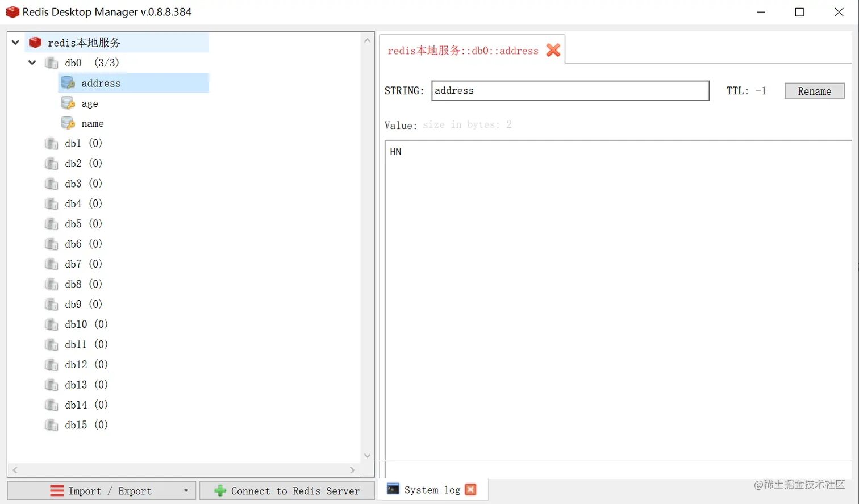Click the db12 database icon

51,365
